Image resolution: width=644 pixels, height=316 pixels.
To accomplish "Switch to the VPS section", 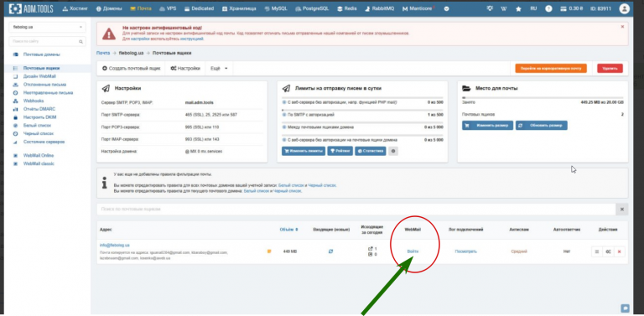I will pos(168,8).
